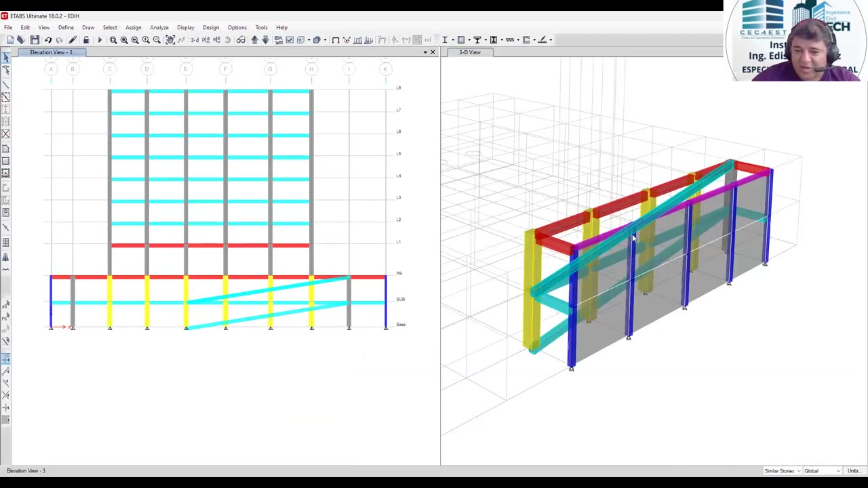Click the Units button in status bar
This screenshot has height=488, width=868.
point(854,471)
